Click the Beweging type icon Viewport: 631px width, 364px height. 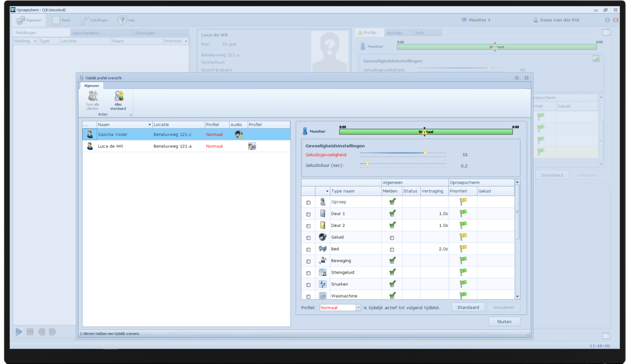click(x=322, y=261)
